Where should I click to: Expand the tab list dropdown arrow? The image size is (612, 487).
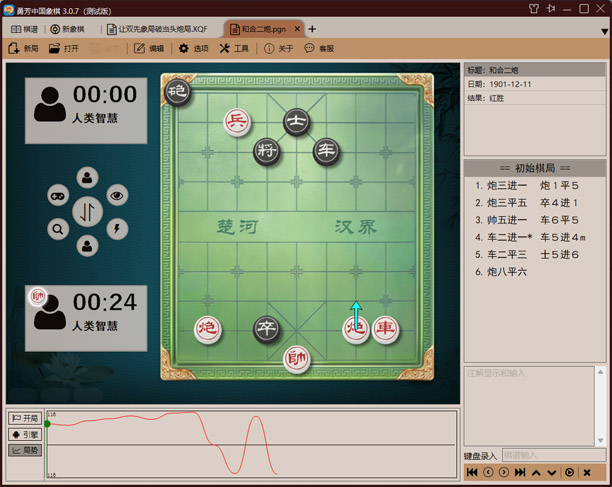tap(603, 31)
